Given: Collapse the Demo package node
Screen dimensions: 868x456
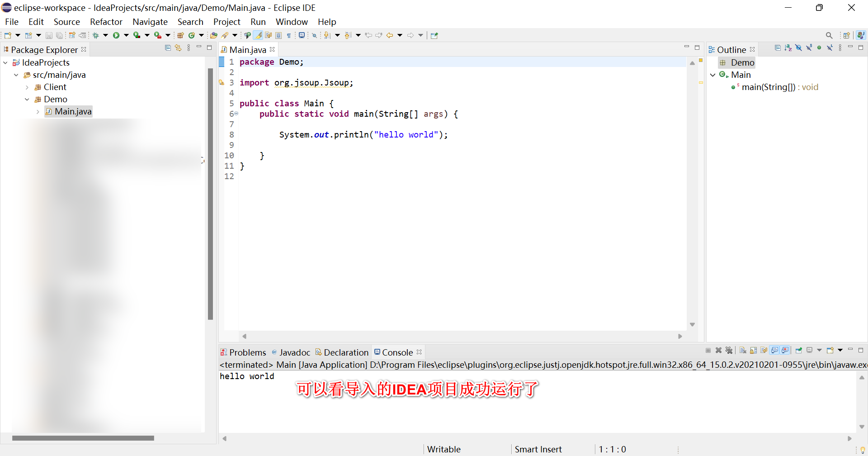Looking at the screenshot, I should point(27,100).
